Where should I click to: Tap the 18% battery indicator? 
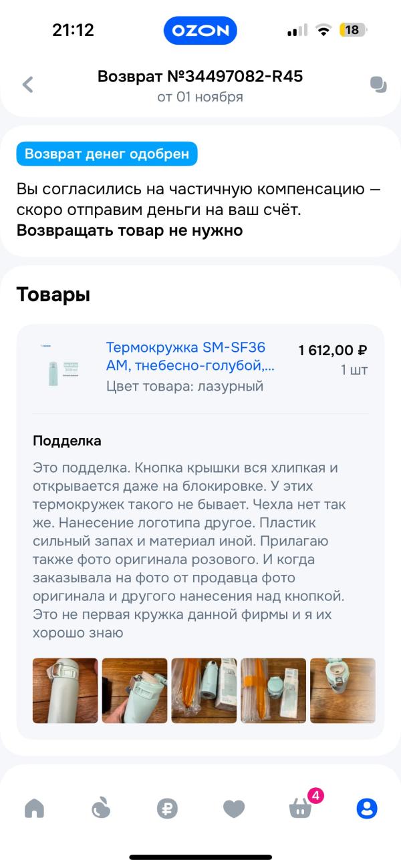tap(351, 29)
